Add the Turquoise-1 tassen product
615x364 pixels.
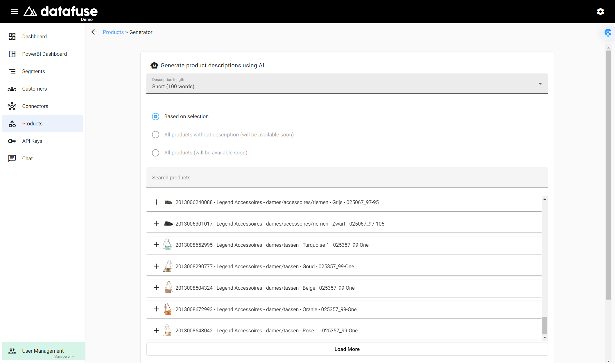click(157, 245)
